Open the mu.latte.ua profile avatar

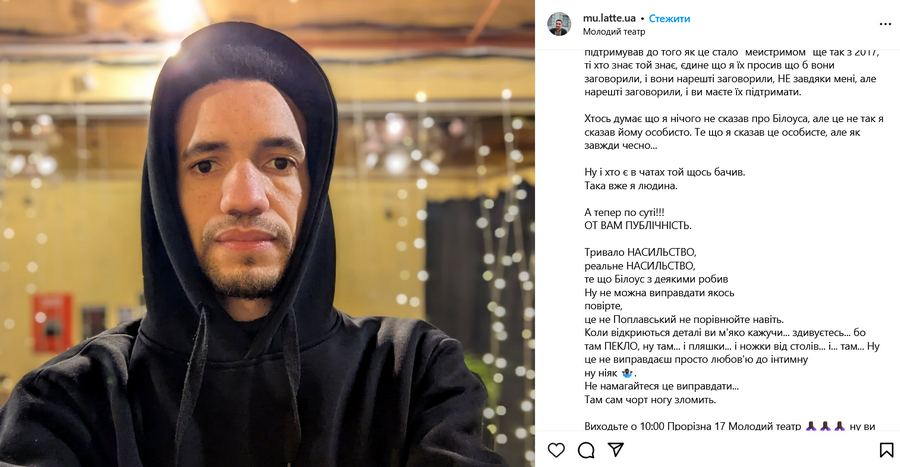click(x=559, y=24)
